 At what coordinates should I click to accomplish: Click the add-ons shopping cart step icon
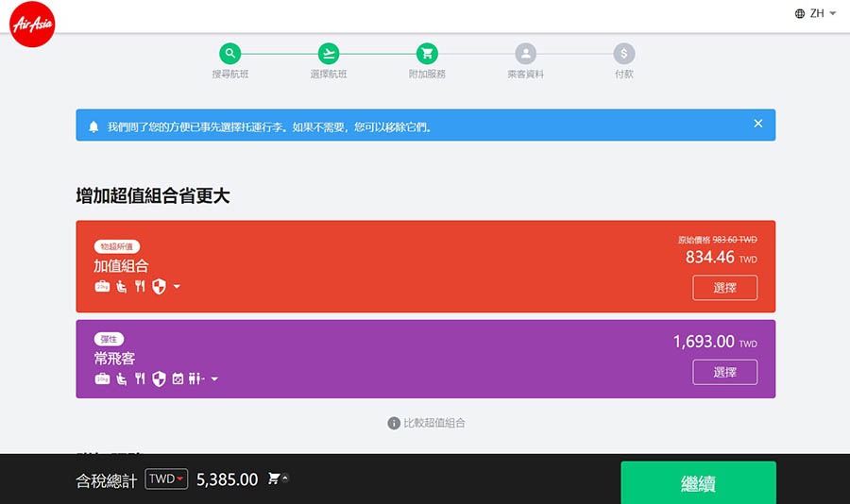427,54
